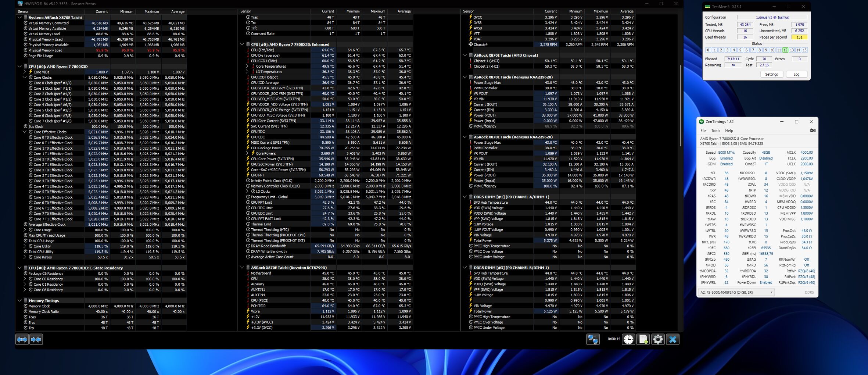868x375 pixels.
Task: Click icon beside Page File Usage
Action: pos(26,56)
